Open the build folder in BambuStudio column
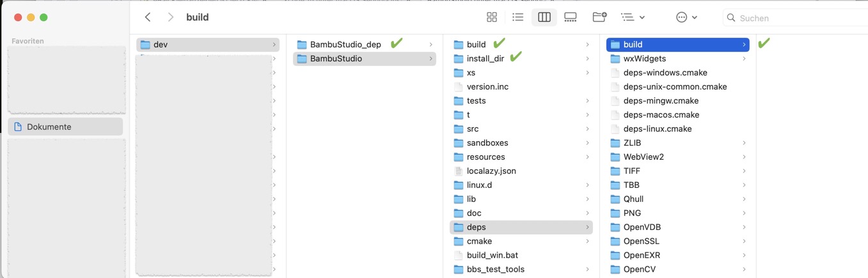The height and width of the screenshot is (278, 868). tap(521, 45)
